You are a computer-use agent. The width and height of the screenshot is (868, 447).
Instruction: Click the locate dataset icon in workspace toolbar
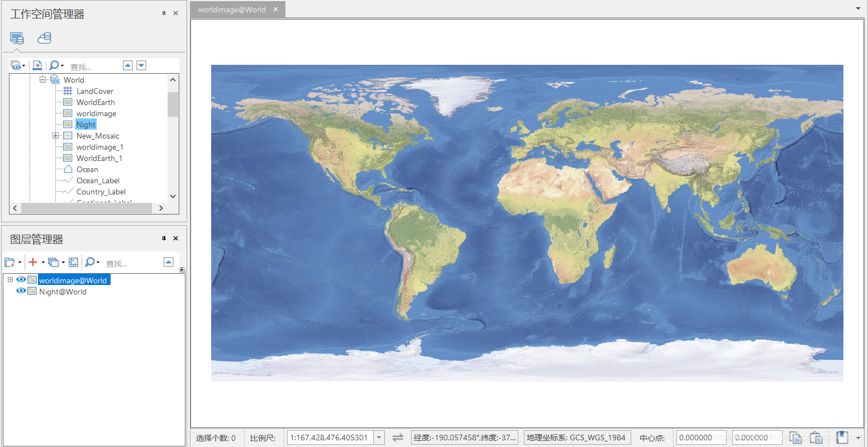[37, 65]
